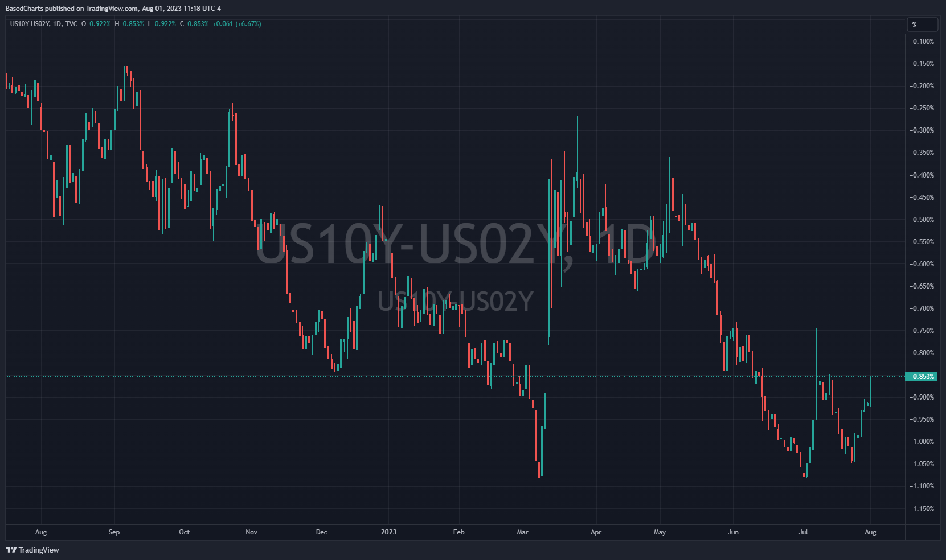The height and width of the screenshot is (560, 946).
Task: Click the O-0.922% open value in legend
Action: [x=96, y=24]
